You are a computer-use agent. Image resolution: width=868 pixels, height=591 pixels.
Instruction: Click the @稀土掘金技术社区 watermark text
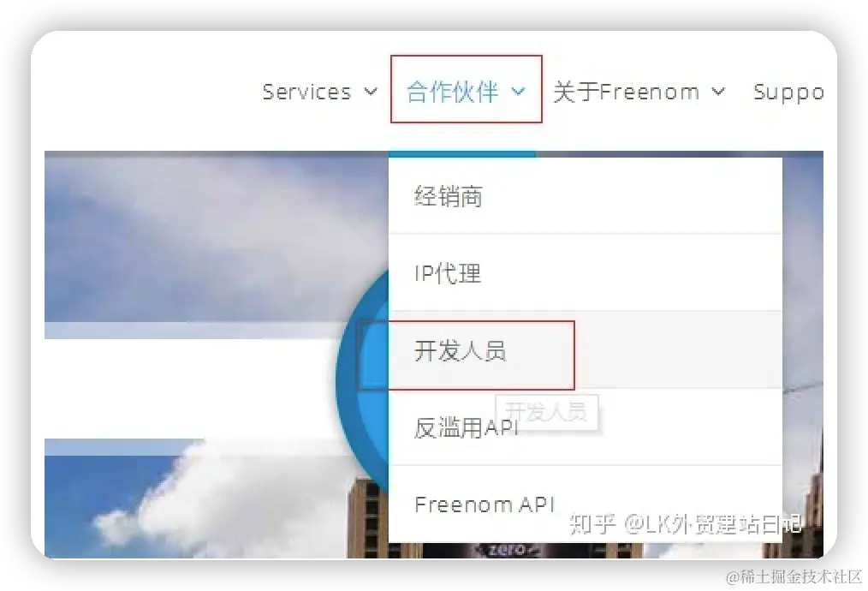click(x=794, y=576)
